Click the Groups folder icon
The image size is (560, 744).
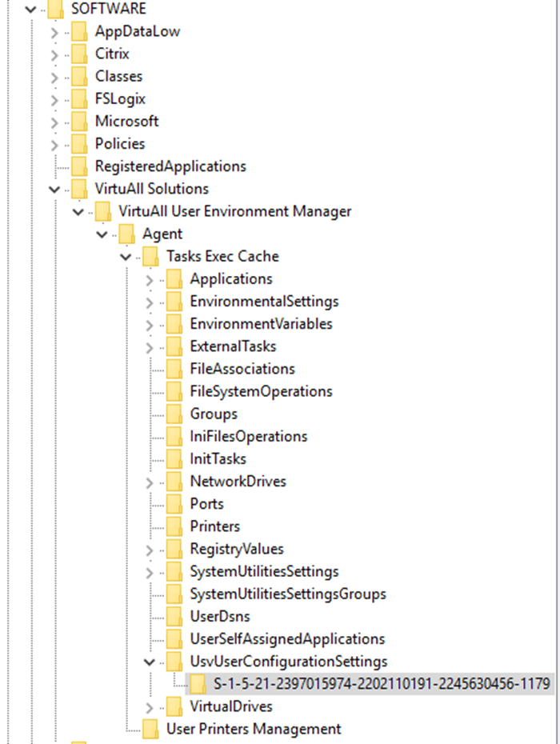point(174,414)
